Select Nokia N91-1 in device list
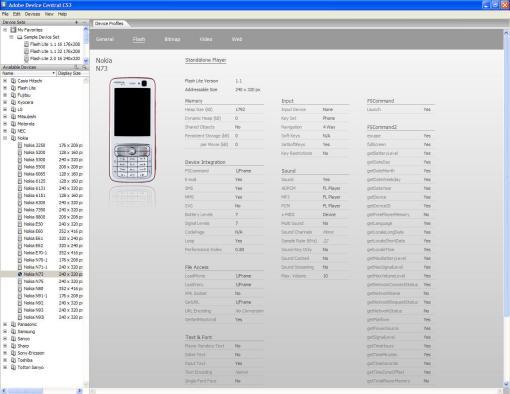The image size is (510, 394). 35,296
